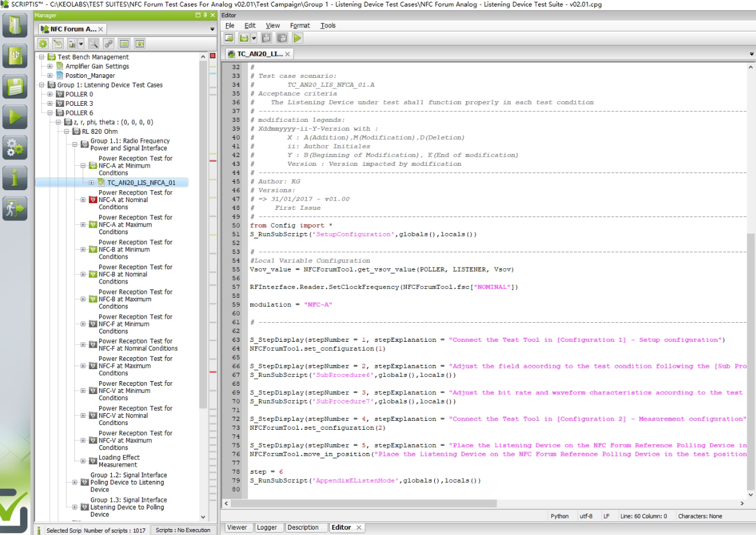756x535 pixels.
Task: Click the chain link icon in Manager toolbar
Action: [x=109, y=43]
